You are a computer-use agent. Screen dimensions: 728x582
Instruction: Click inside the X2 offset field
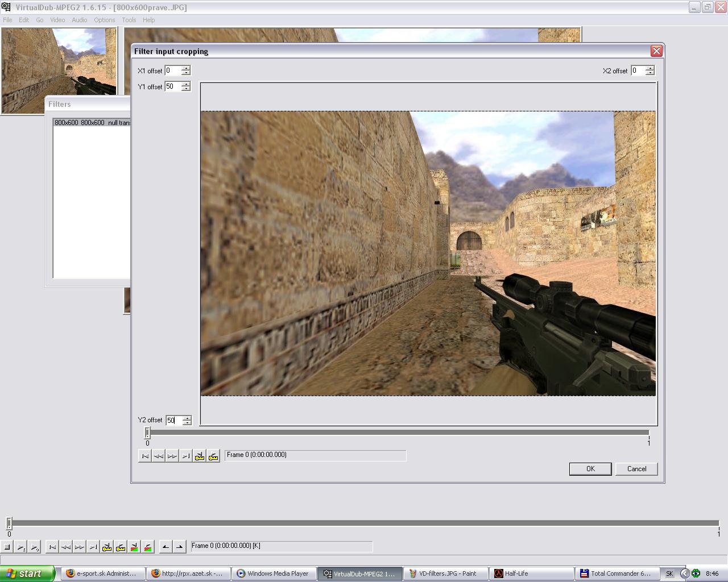click(638, 70)
